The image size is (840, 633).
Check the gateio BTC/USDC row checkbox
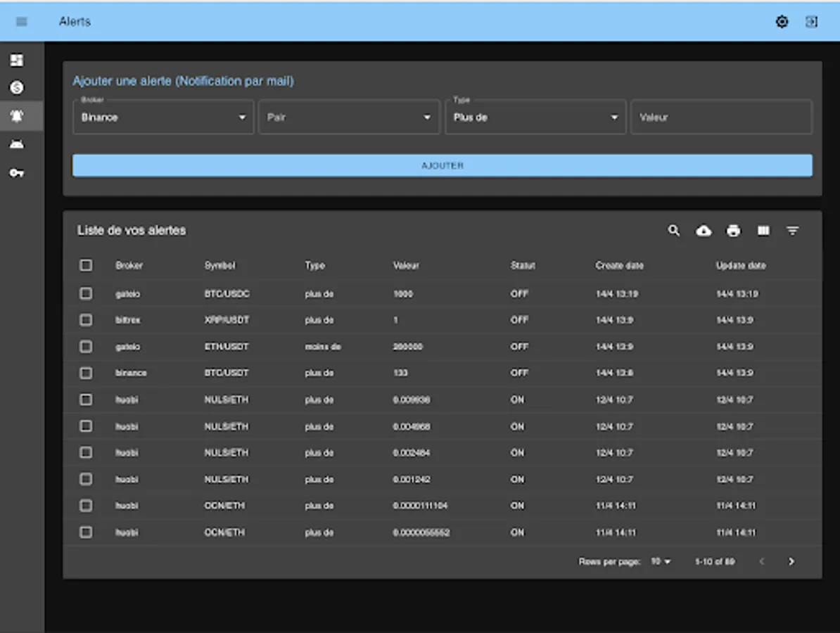pyautogui.click(x=86, y=293)
